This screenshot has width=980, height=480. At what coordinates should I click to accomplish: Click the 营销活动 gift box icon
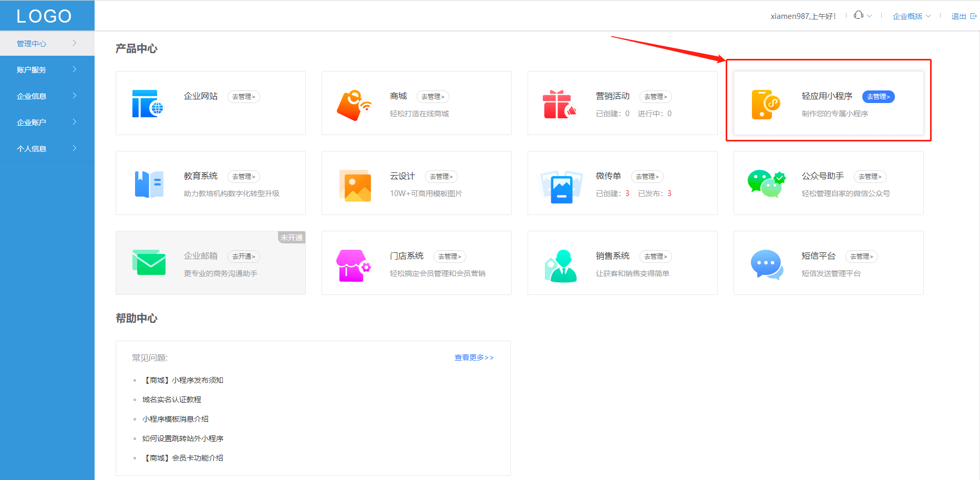pyautogui.click(x=560, y=104)
